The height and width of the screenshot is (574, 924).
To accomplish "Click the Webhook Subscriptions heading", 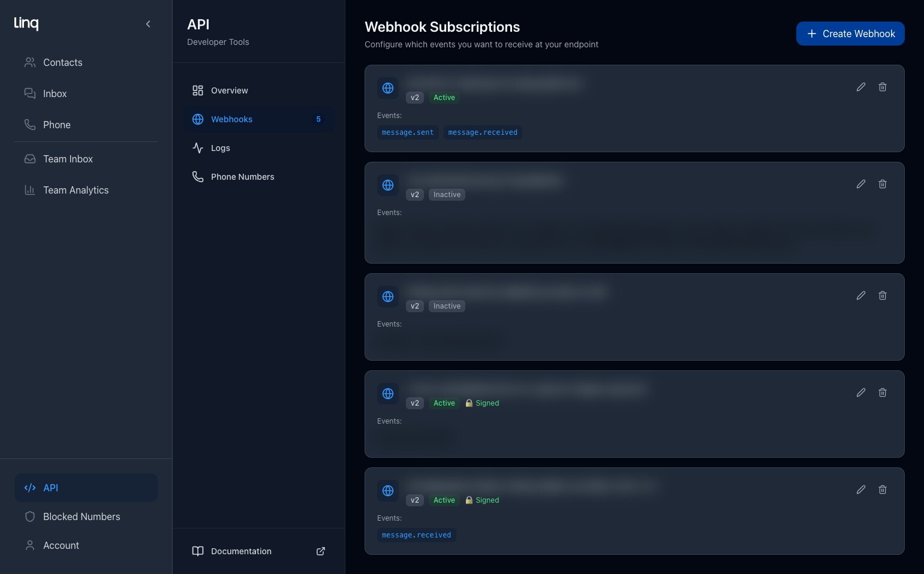I will pyautogui.click(x=443, y=27).
